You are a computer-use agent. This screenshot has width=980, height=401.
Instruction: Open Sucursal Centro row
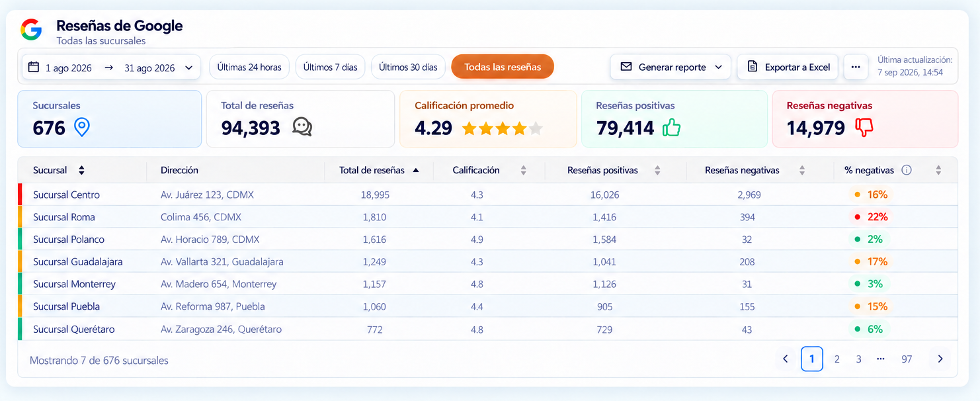(487, 195)
